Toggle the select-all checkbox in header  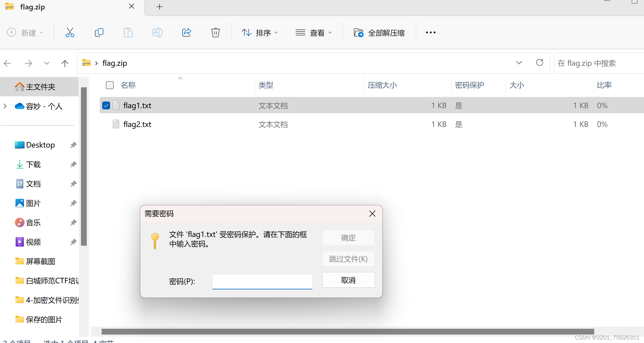pyautogui.click(x=110, y=85)
